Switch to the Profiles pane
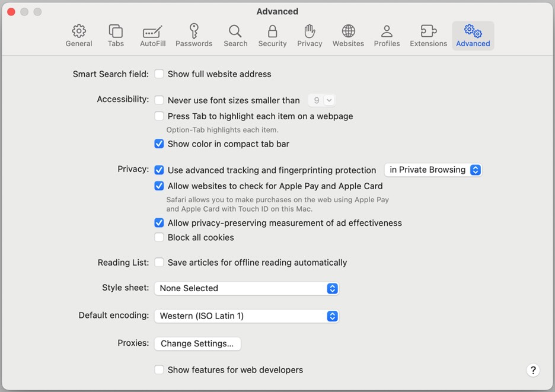555x392 pixels. pyautogui.click(x=387, y=36)
